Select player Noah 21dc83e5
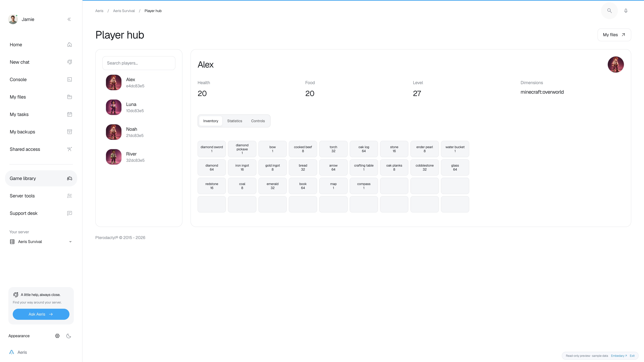Image resolution: width=644 pixels, height=362 pixels. click(x=139, y=132)
